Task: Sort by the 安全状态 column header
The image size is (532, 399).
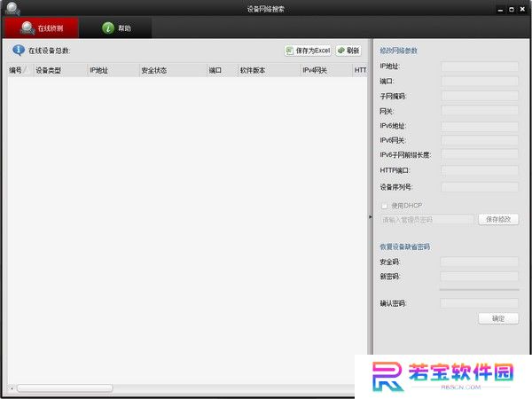Action: click(173, 70)
